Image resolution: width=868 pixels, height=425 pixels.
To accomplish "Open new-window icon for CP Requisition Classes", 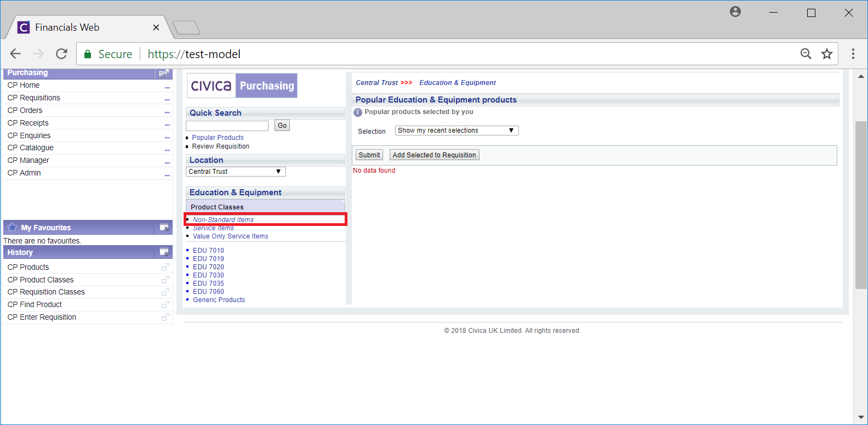I will click(165, 292).
